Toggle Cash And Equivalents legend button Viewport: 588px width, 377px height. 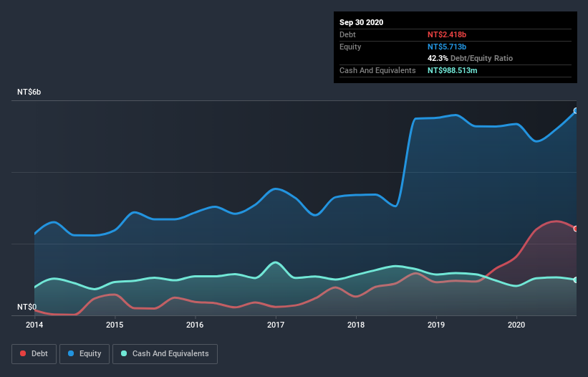coord(165,354)
